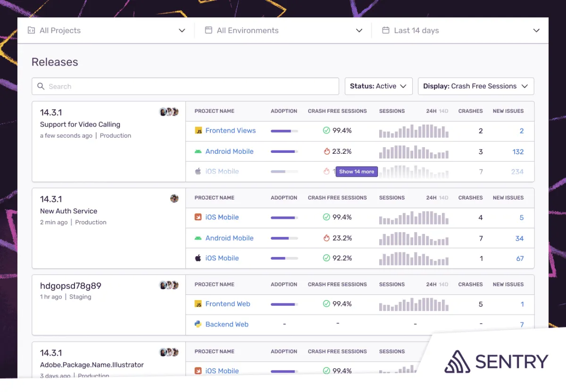Open Android Mobile link in New Auth Service

(230, 238)
